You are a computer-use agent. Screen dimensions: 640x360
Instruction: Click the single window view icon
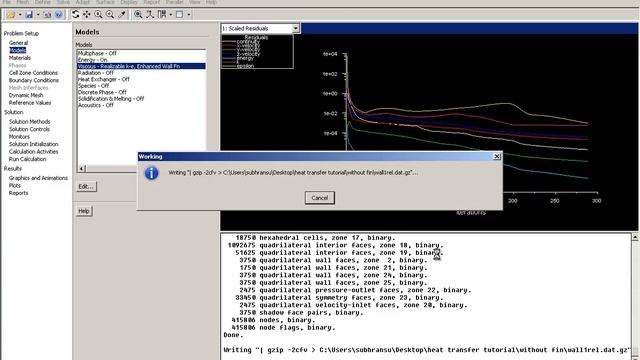pos(180,14)
